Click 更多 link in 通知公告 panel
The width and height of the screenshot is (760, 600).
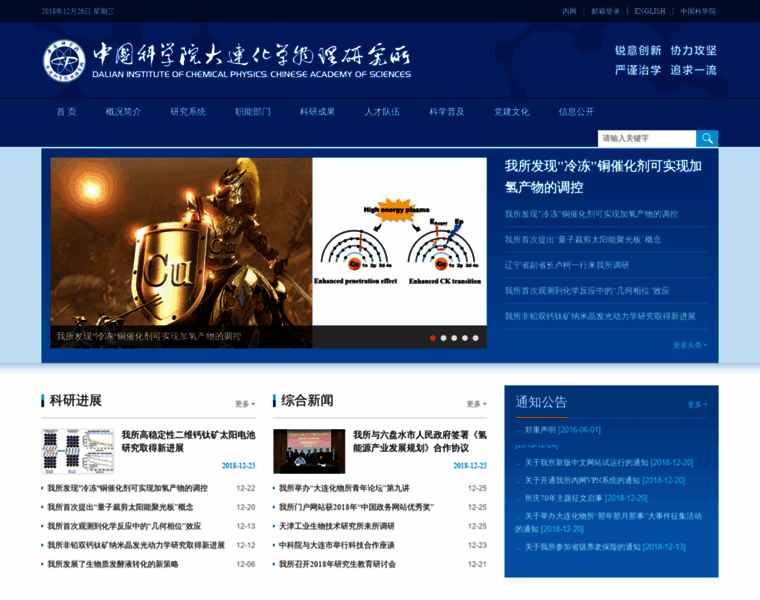[697, 404]
